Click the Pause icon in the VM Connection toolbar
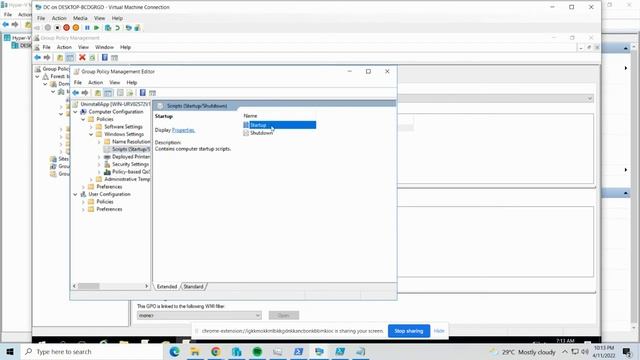Screen dimensions: 640x360 point(87,28)
